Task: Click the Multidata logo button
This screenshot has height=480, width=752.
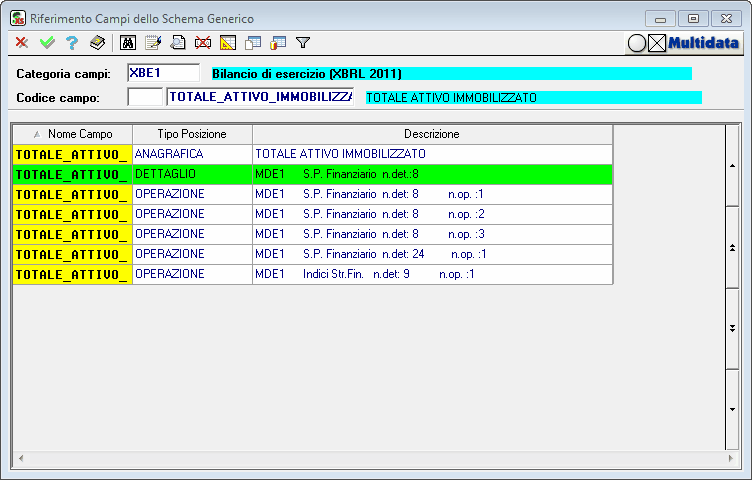Action: (x=685, y=43)
